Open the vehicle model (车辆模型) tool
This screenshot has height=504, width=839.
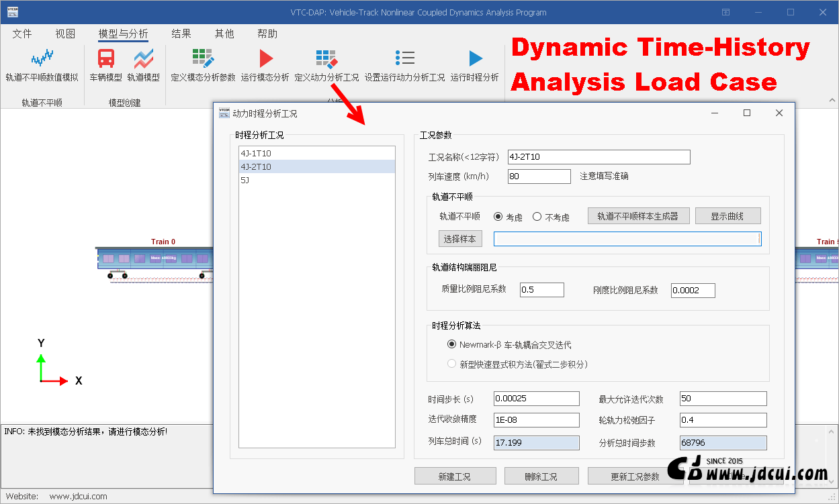pos(106,60)
